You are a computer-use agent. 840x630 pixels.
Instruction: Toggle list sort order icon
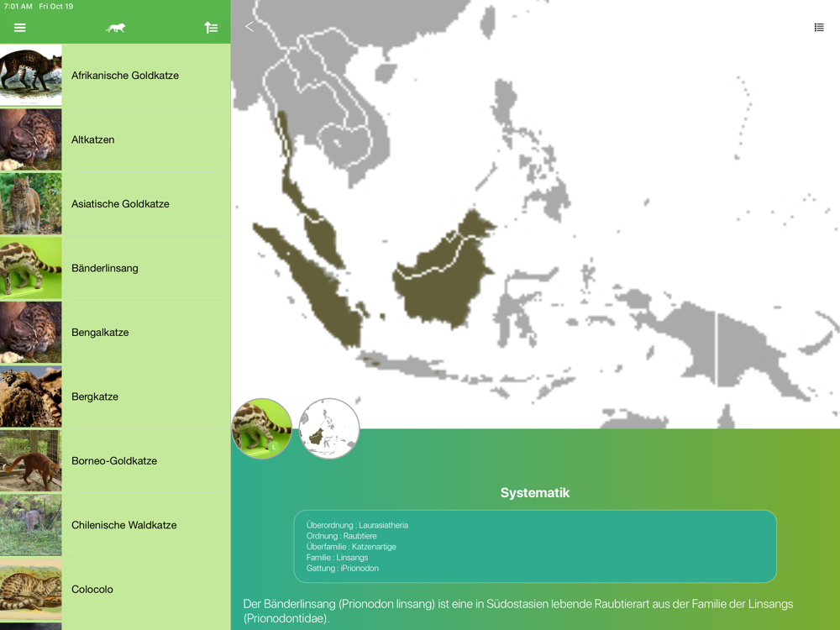click(211, 28)
